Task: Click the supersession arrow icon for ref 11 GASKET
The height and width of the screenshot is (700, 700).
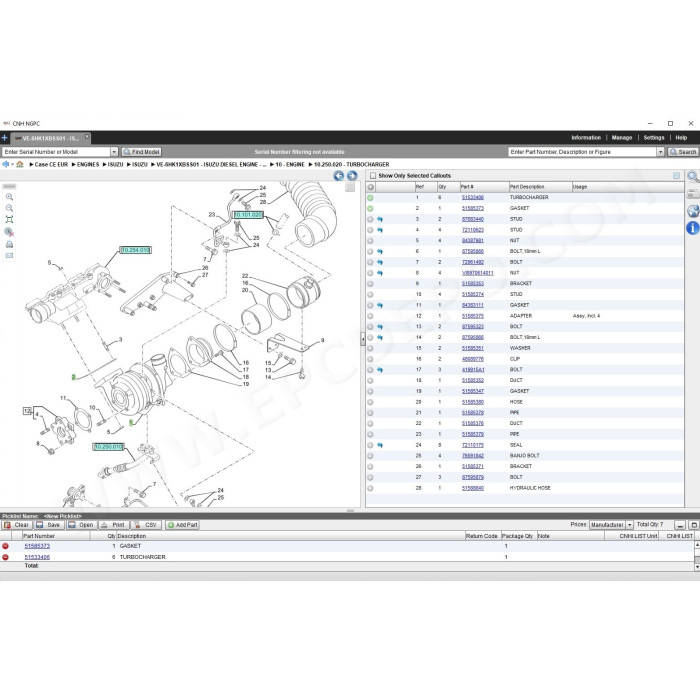Action: point(380,305)
